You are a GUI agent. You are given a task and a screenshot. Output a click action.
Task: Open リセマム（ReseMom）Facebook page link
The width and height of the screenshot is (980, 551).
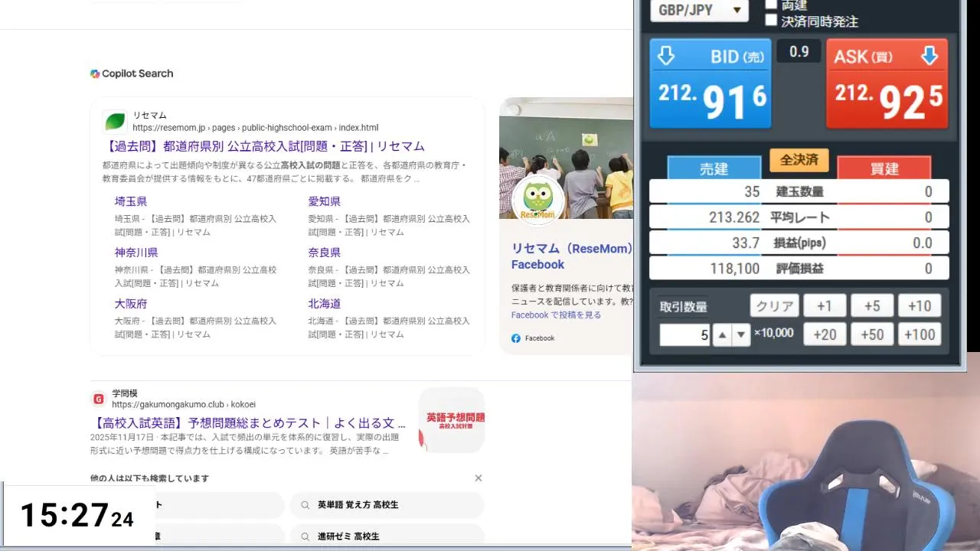(572, 256)
